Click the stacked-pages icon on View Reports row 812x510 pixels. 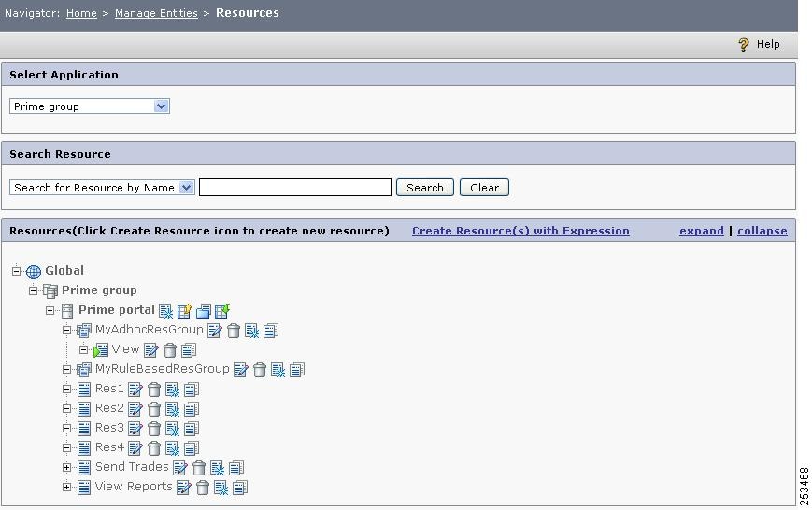click(x=240, y=488)
